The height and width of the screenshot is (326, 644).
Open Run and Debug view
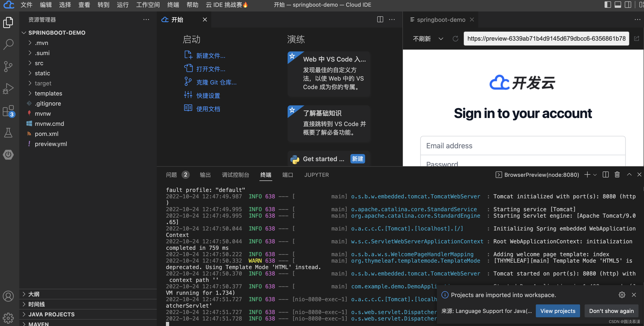point(8,89)
